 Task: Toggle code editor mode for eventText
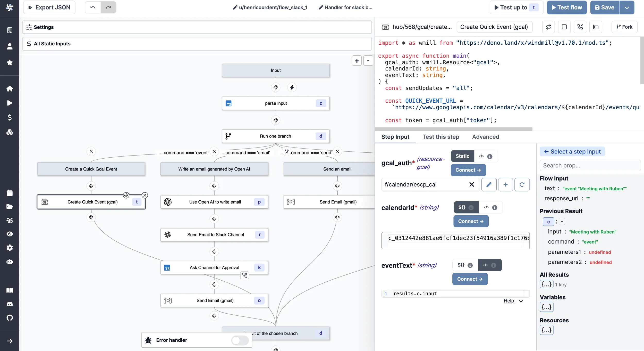point(485,265)
